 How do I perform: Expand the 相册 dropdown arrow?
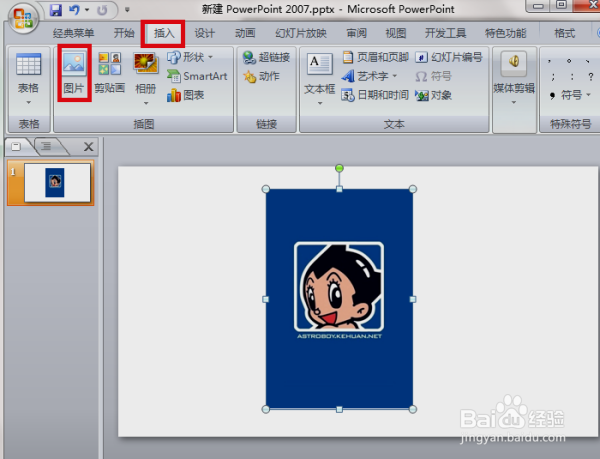click(146, 103)
